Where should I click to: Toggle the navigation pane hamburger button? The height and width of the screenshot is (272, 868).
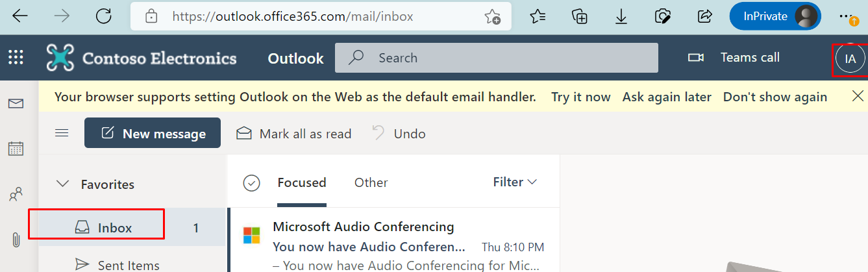pos(62,133)
